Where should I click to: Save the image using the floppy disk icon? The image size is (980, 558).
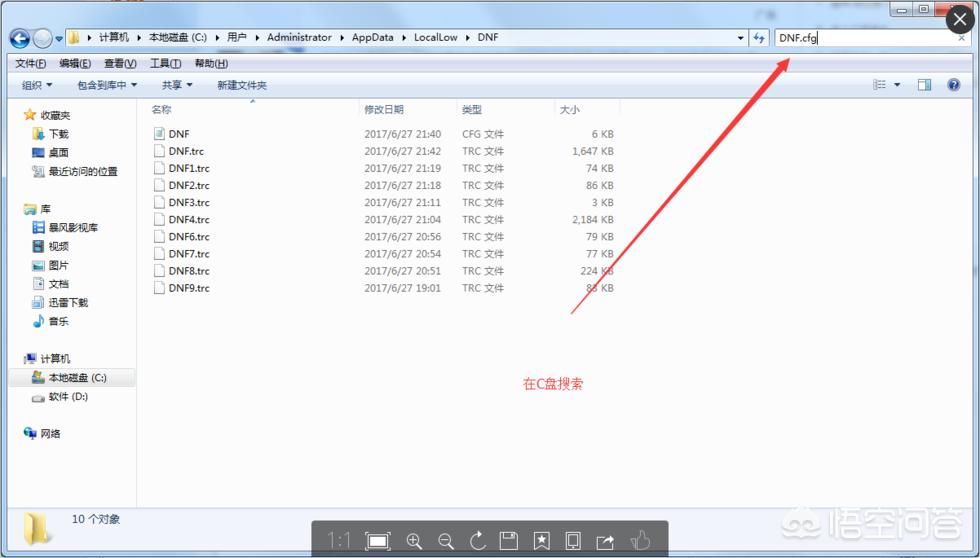tap(508, 541)
